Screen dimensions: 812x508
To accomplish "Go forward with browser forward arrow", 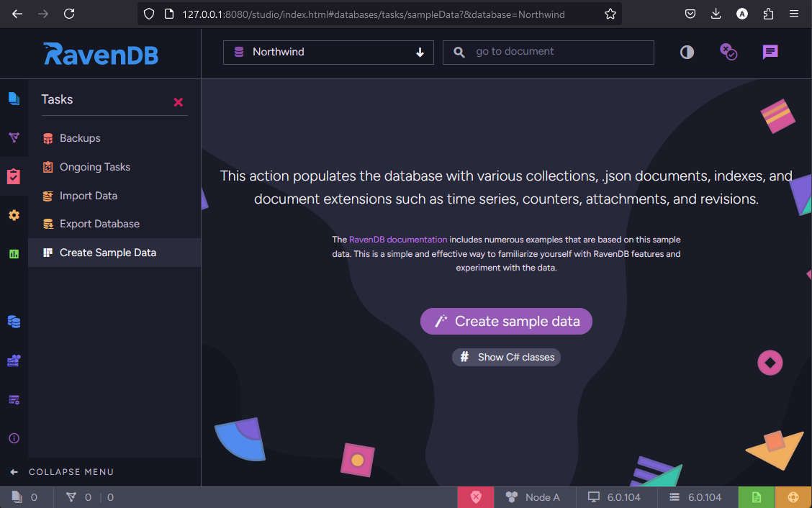I will pos(43,14).
